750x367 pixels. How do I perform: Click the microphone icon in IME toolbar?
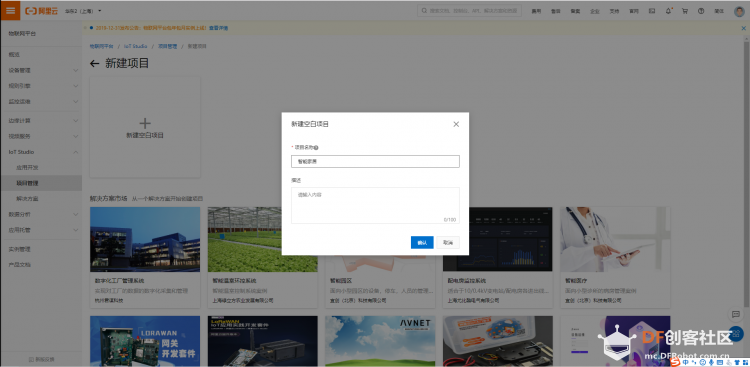click(711, 363)
